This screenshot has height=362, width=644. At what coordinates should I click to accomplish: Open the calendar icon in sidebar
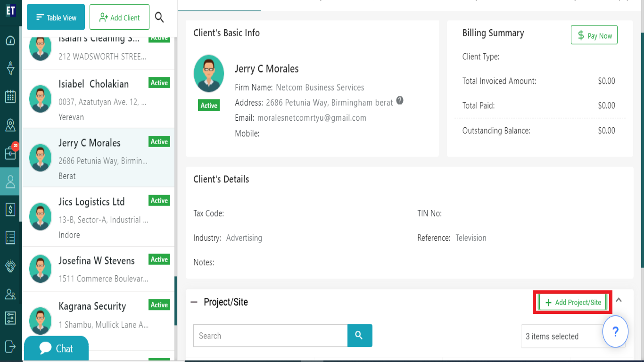(10, 97)
